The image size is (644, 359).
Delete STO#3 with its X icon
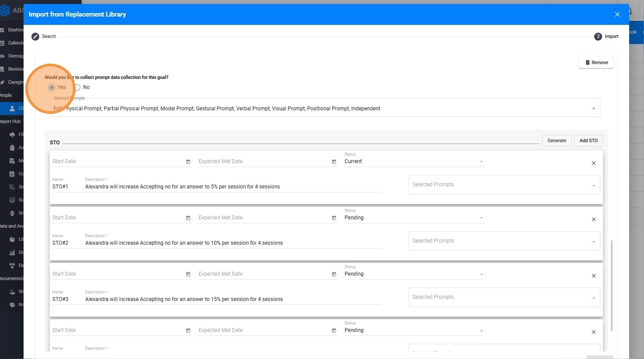[594, 276]
